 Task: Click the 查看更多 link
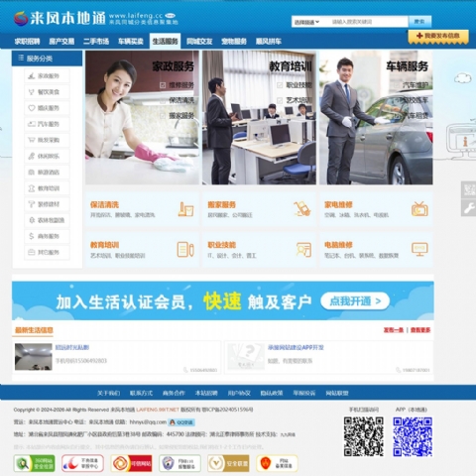tap(420, 330)
